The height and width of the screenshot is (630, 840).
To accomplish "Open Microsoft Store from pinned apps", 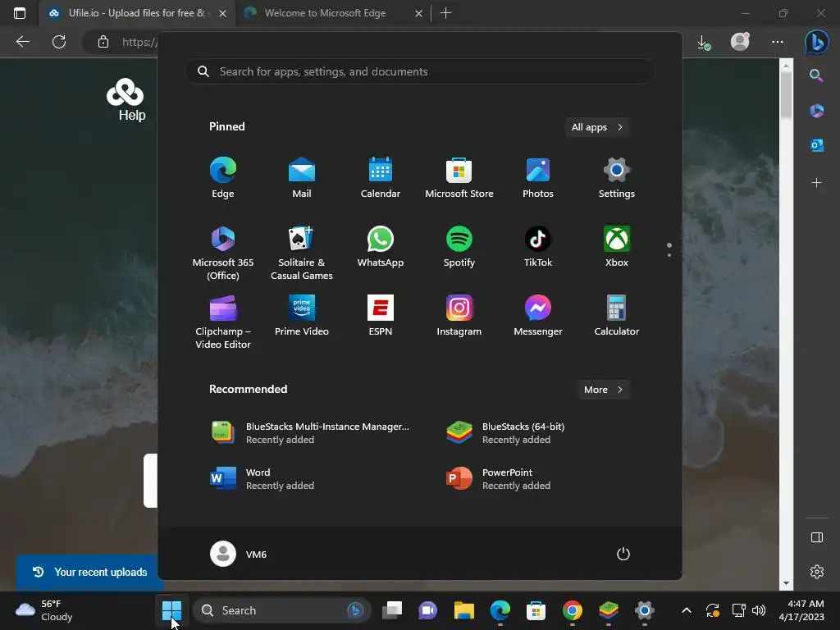I will pyautogui.click(x=459, y=178).
